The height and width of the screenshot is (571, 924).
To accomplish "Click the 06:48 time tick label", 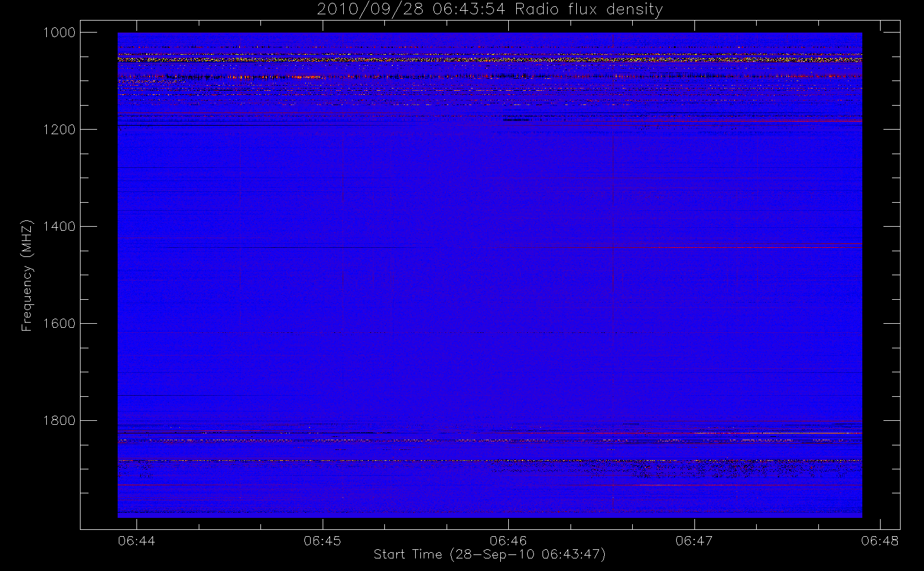I will pyautogui.click(x=880, y=541).
